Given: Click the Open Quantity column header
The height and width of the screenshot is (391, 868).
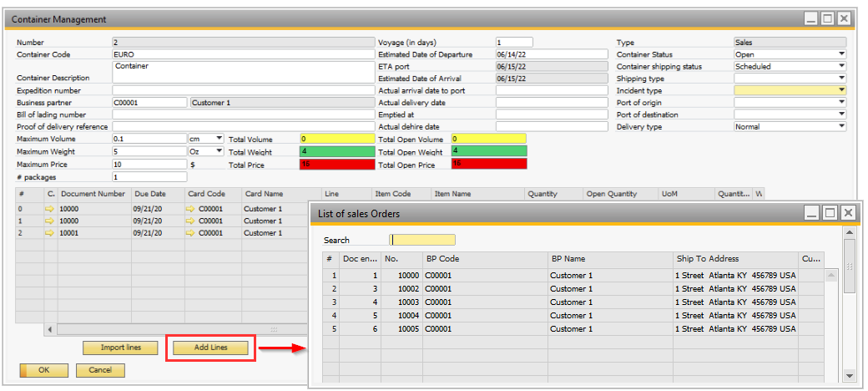Looking at the screenshot, I should point(620,194).
